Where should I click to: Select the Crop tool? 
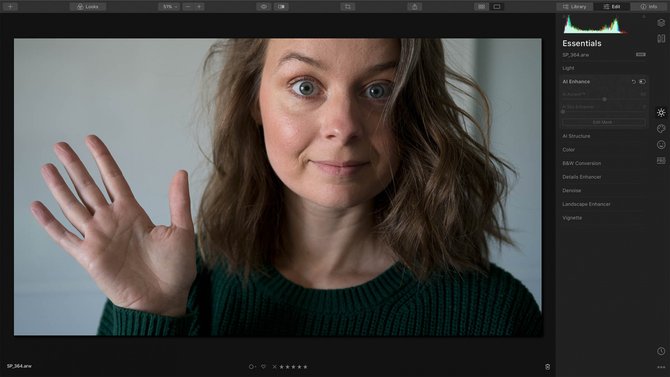pyautogui.click(x=348, y=6)
